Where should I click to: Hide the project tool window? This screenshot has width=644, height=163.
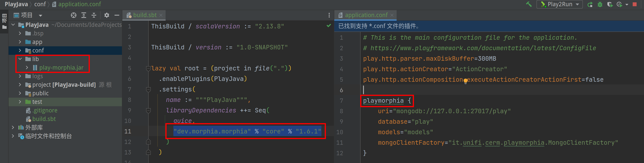click(117, 15)
